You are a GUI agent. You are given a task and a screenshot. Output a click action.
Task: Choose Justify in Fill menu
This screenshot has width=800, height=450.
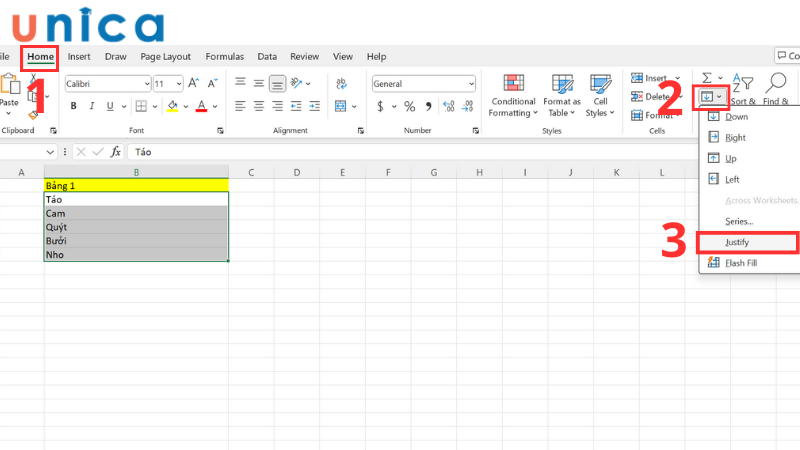click(749, 242)
